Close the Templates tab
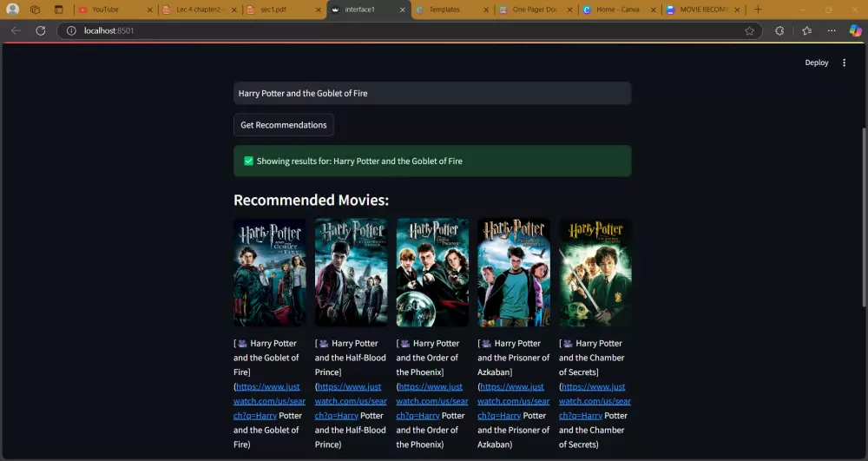Image resolution: width=868 pixels, height=461 pixels. [x=486, y=10]
